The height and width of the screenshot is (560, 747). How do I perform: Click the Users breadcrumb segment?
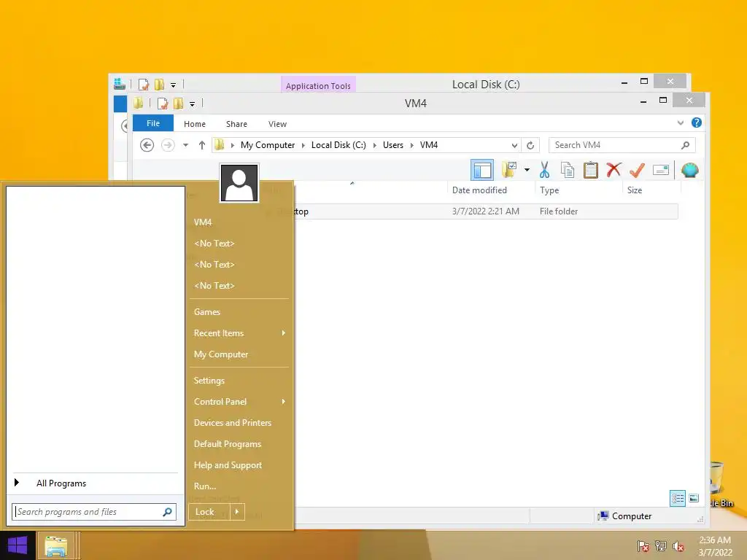[x=393, y=145]
